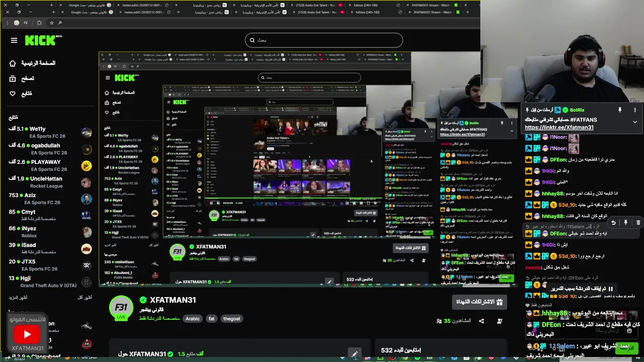
Task: Click Hgji avatar in sidebar
Action: tap(87, 282)
